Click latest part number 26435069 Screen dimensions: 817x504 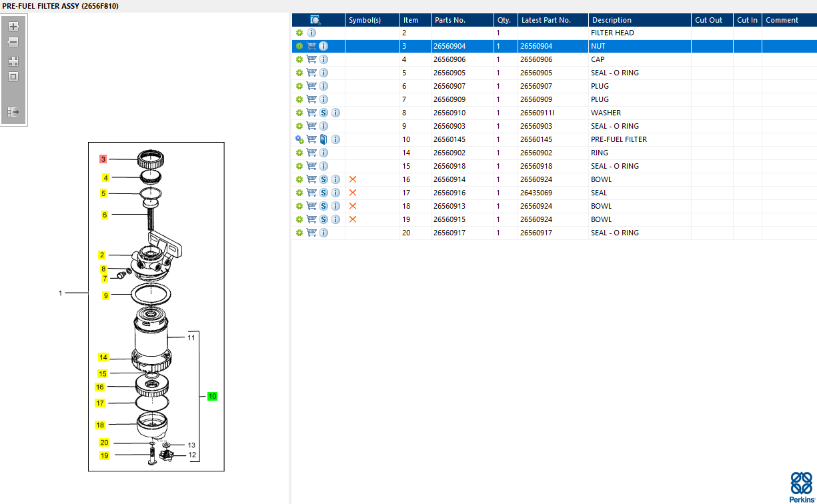tap(553, 193)
